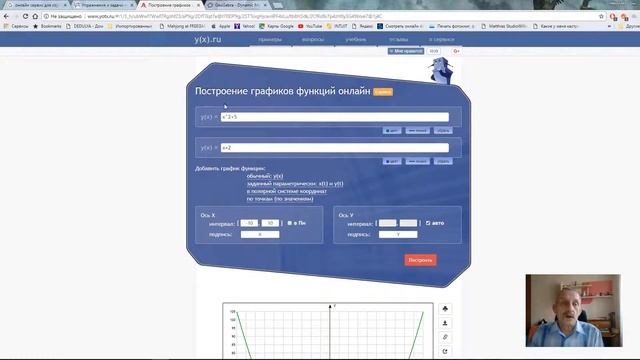The width and height of the screenshot is (640, 360).
Task: Click the Y axis label field
Action: [x=398, y=234]
